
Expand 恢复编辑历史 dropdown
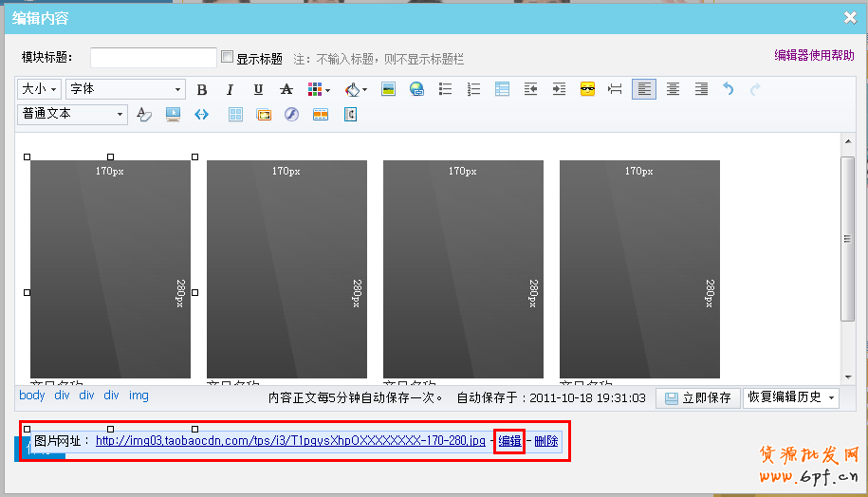(791, 398)
